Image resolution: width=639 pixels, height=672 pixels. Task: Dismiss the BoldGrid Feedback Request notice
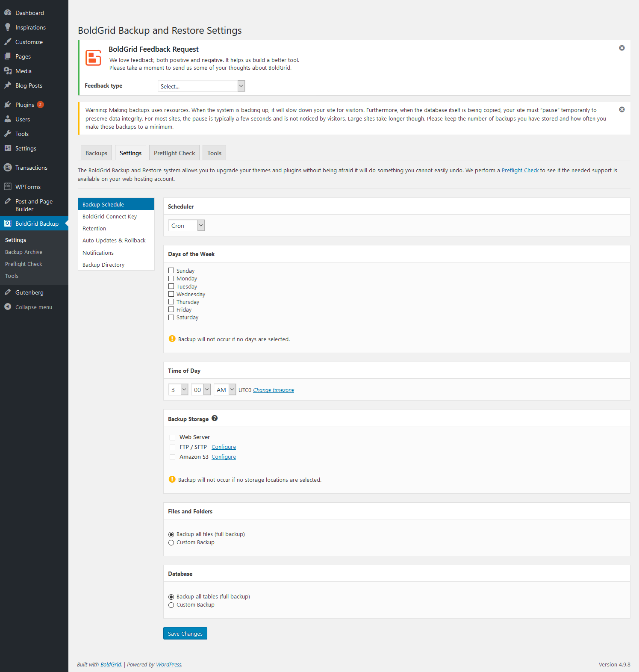622,48
